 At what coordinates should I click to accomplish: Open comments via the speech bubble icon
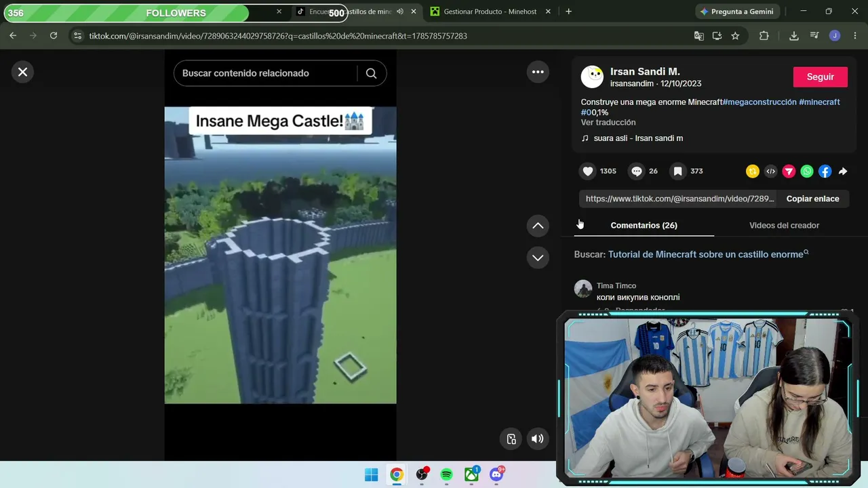636,171
